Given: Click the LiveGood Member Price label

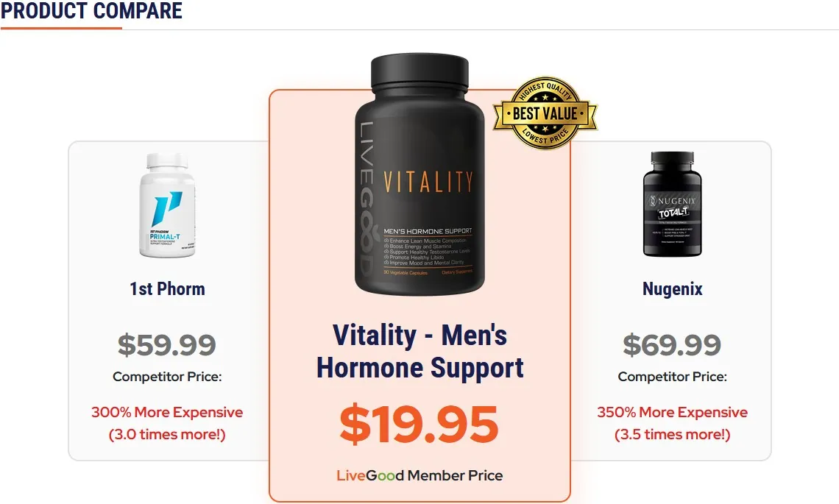Looking at the screenshot, I should (419, 475).
